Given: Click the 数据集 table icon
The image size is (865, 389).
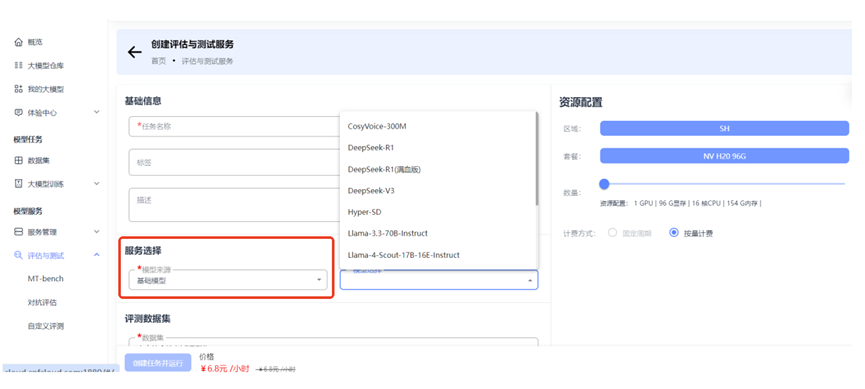Looking at the screenshot, I should pos(19,161).
